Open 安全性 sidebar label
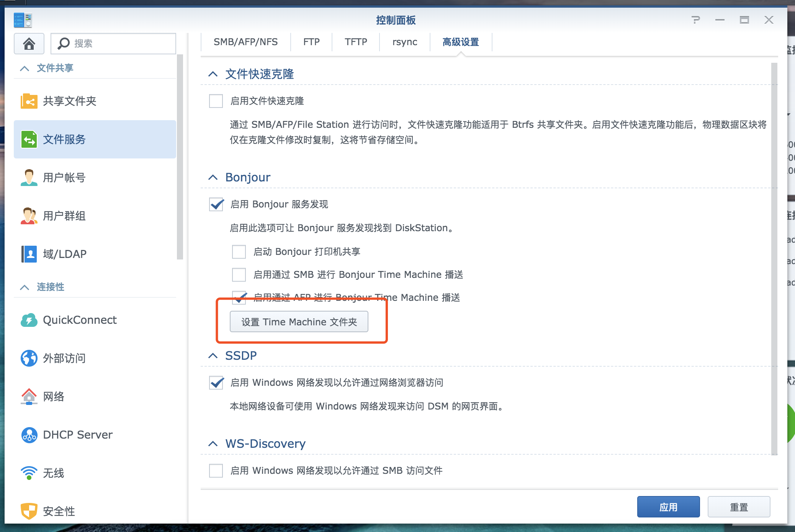This screenshot has height=532, width=795. click(59, 511)
